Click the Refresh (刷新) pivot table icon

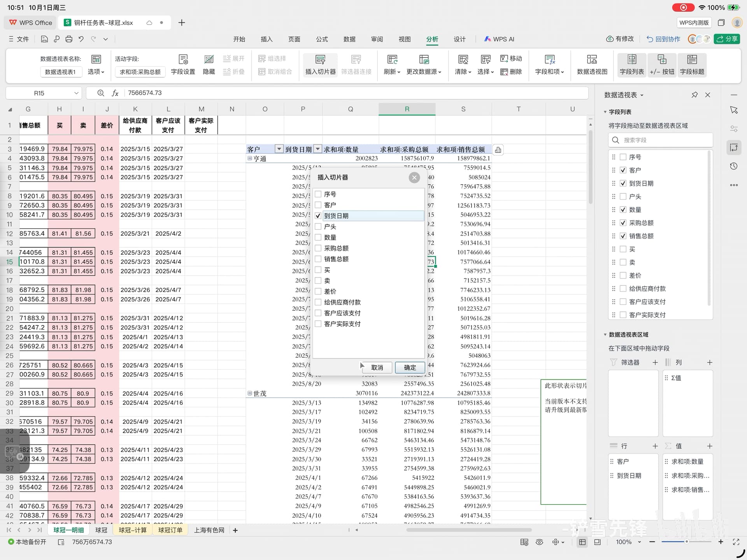[x=392, y=59]
